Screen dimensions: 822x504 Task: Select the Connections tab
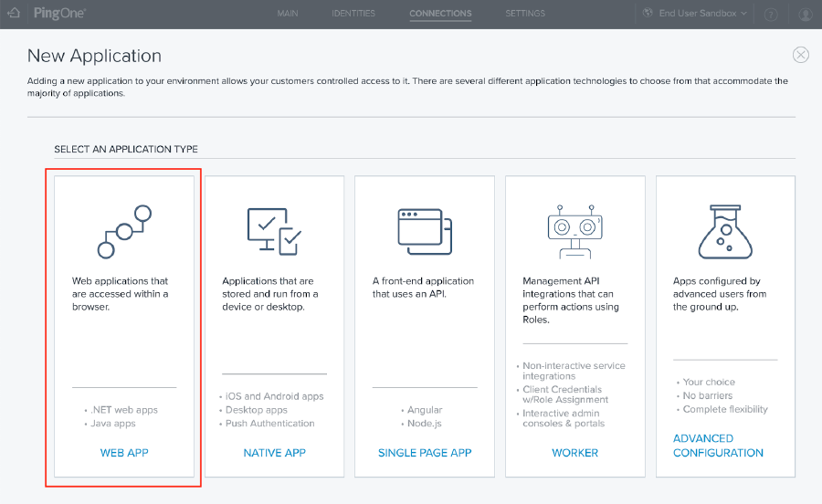[440, 14]
